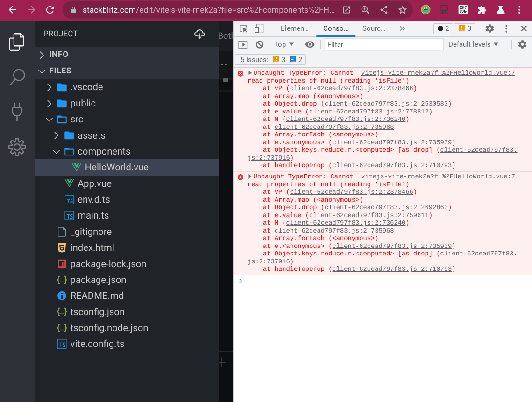
Task: Toggle device toolbar in DevTools
Action: point(259,29)
